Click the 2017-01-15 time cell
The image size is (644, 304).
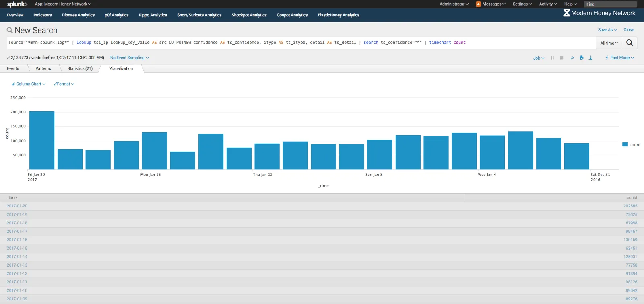[x=17, y=249]
